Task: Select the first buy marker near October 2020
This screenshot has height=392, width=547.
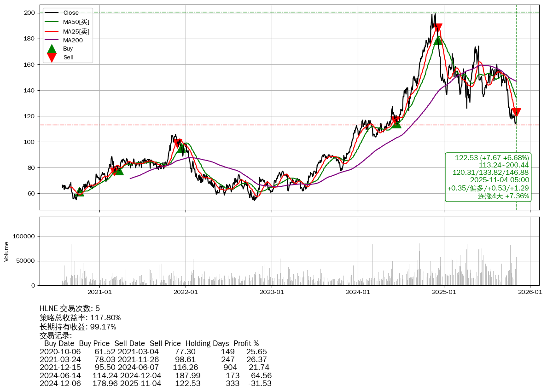Action: (80, 192)
